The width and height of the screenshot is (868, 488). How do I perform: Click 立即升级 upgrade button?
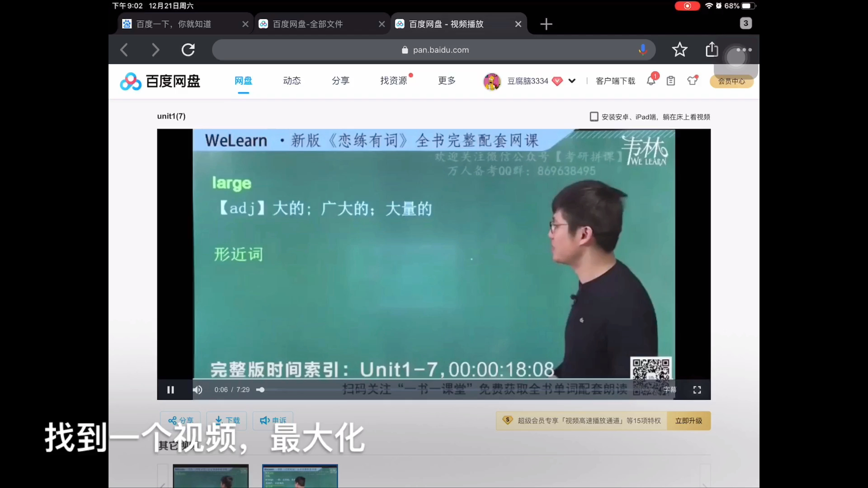click(689, 421)
